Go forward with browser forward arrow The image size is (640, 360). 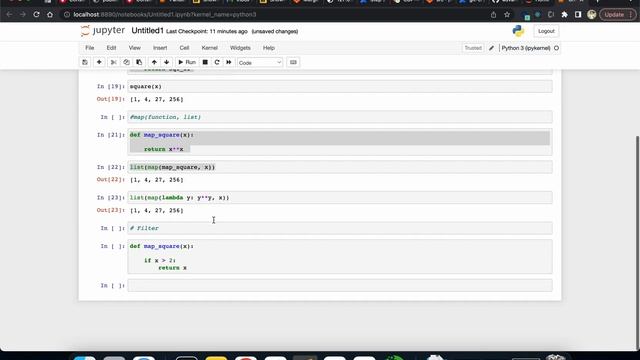click(x=22, y=15)
